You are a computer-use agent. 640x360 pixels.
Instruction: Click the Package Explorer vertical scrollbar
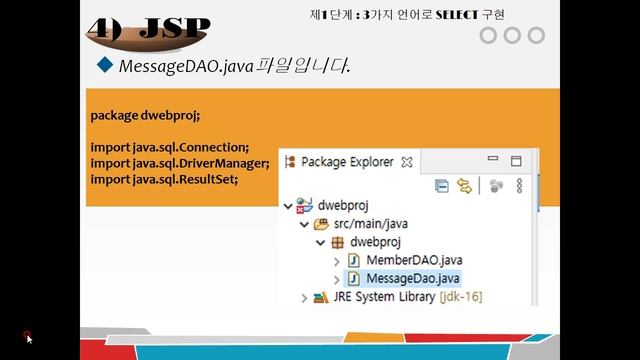point(535,227)
